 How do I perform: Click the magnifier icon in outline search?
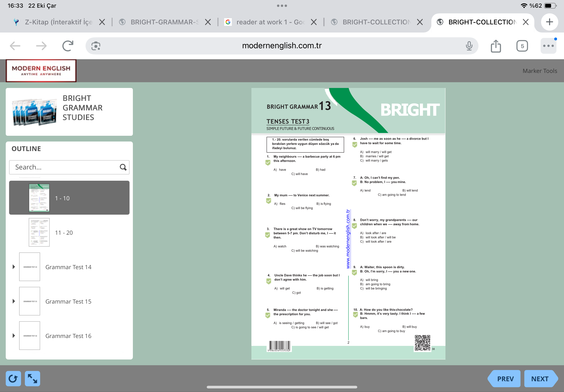[x=123, y=167]
